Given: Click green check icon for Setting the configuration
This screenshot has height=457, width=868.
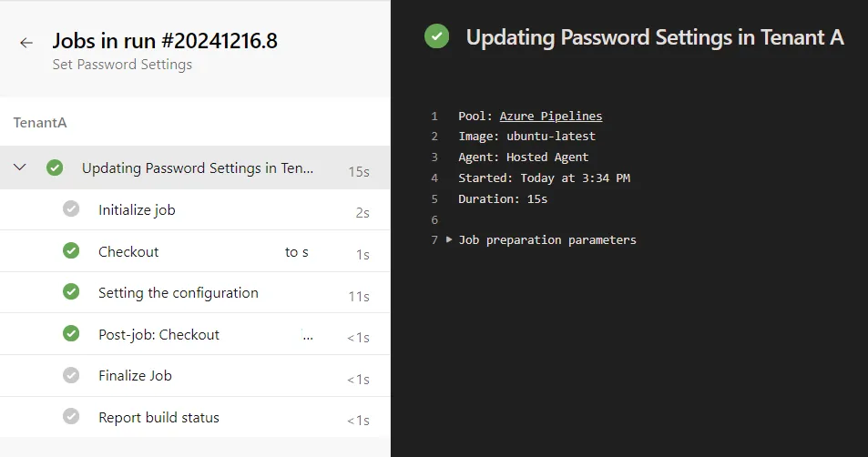Looking at the screenshot, I should pyautogui.click(x=71, y=292).
